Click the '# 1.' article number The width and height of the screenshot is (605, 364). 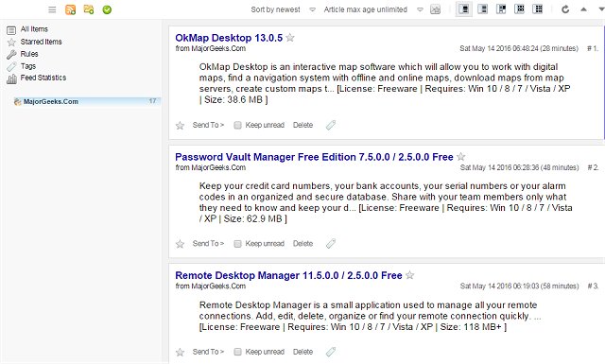click(x=593, y=48)
